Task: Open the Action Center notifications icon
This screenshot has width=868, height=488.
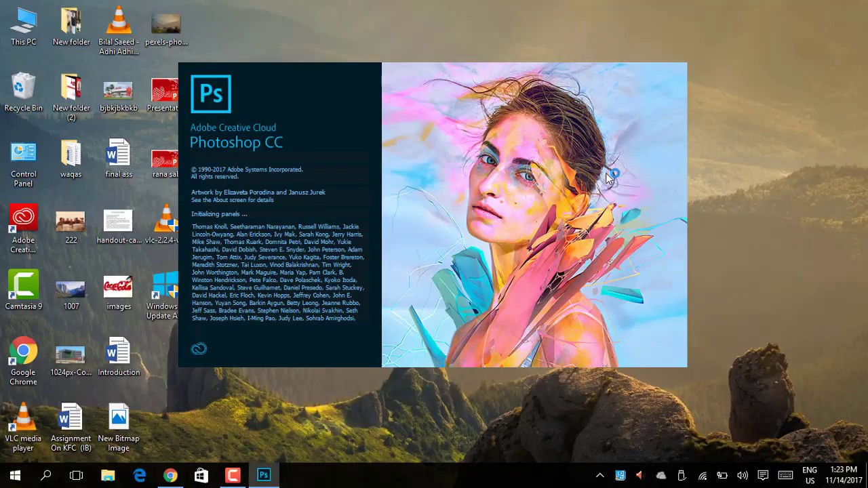Action: click(x=763, y=475)
